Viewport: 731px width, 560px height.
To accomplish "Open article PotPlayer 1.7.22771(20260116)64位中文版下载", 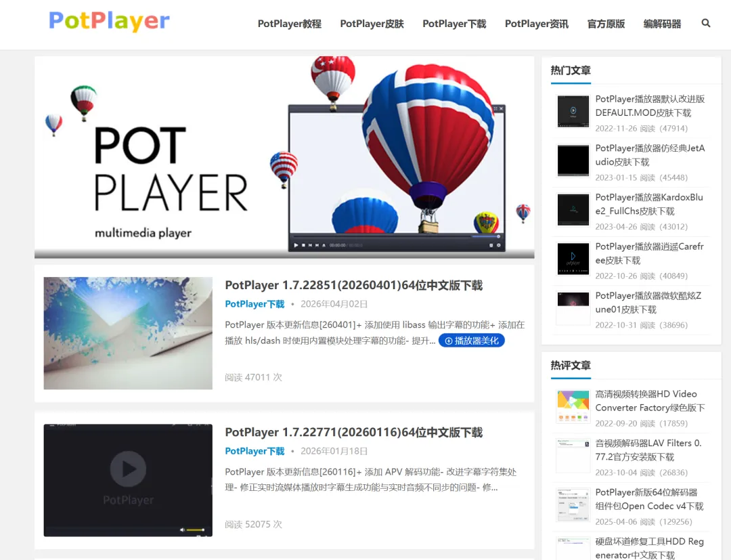I will pyautogui.click(x=354, y=432).
